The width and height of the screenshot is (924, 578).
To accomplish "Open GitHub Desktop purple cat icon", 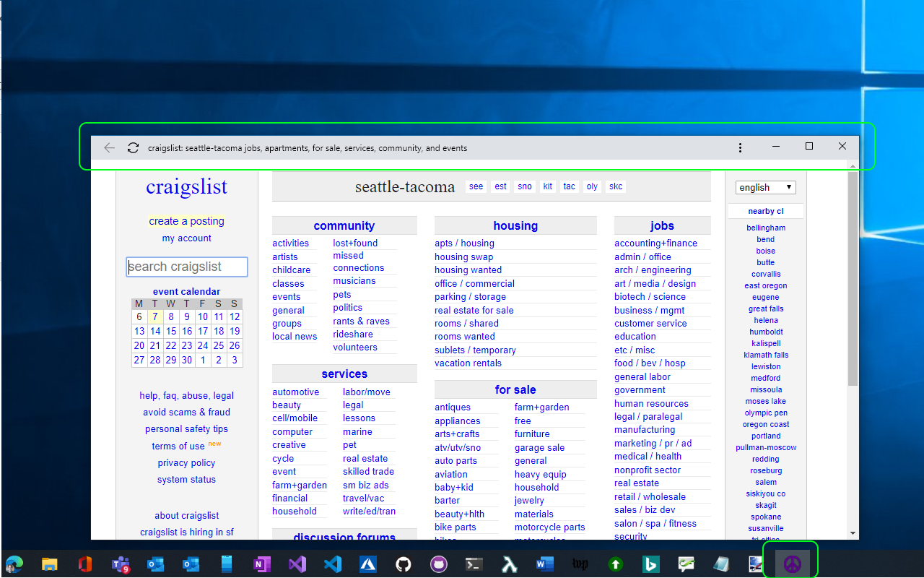I will (x=439, y=564).
